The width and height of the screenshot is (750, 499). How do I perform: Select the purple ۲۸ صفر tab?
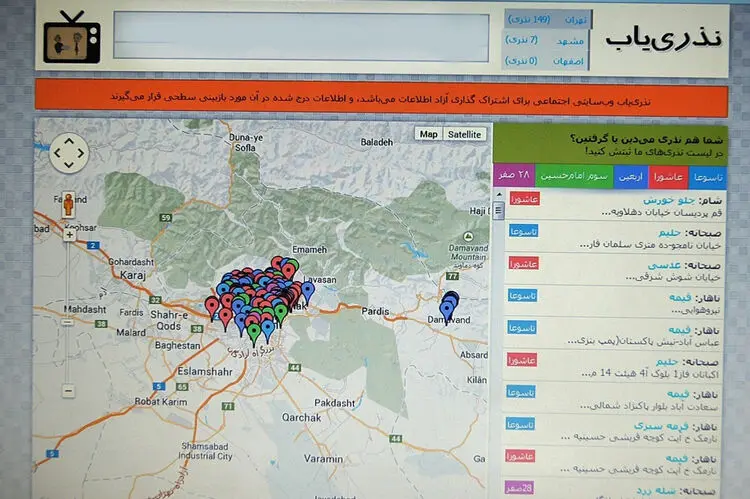point(514,175)
